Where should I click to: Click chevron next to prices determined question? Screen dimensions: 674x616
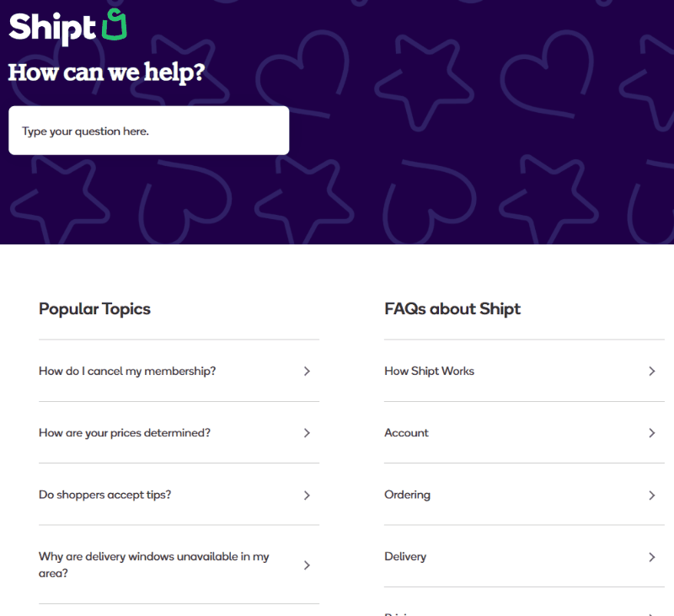tap(308, 432)
